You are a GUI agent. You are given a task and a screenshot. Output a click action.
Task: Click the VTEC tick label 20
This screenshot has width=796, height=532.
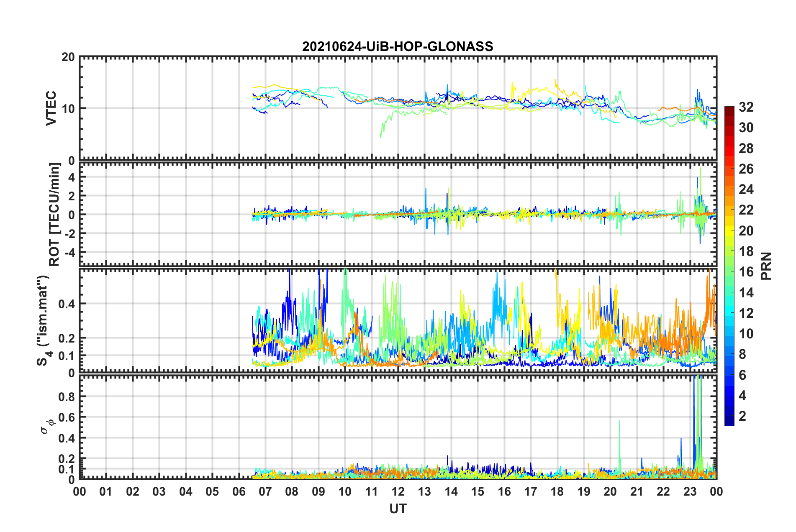tap(68, 57)
